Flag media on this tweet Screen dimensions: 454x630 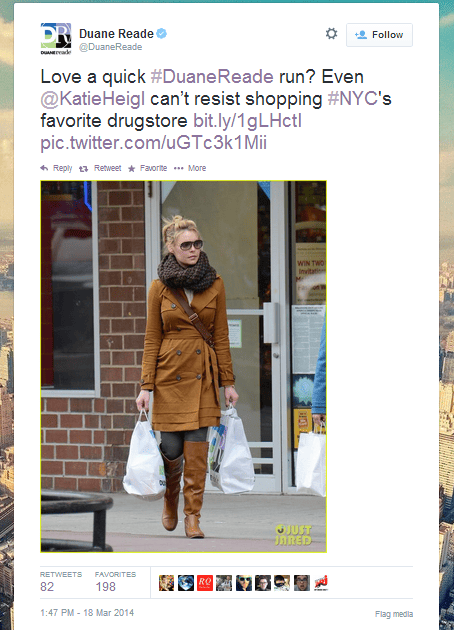pos(394,614)
